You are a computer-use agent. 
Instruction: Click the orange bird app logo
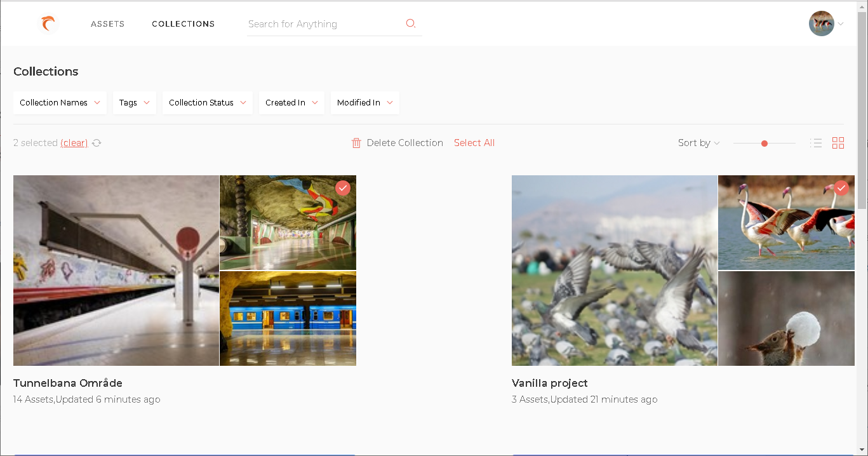tap(48, 24)
